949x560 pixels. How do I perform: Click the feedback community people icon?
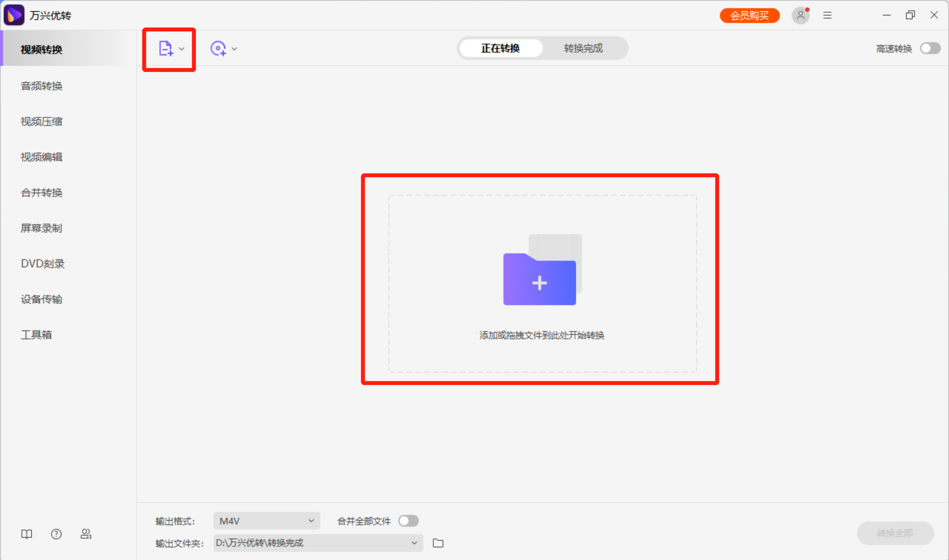click(x=86, y=534)
